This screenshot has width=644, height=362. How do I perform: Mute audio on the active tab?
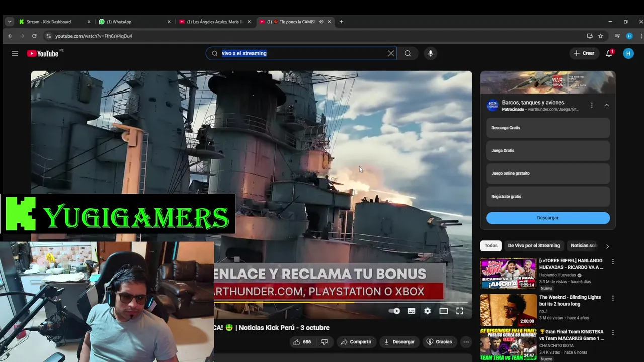tap(321, 22)
